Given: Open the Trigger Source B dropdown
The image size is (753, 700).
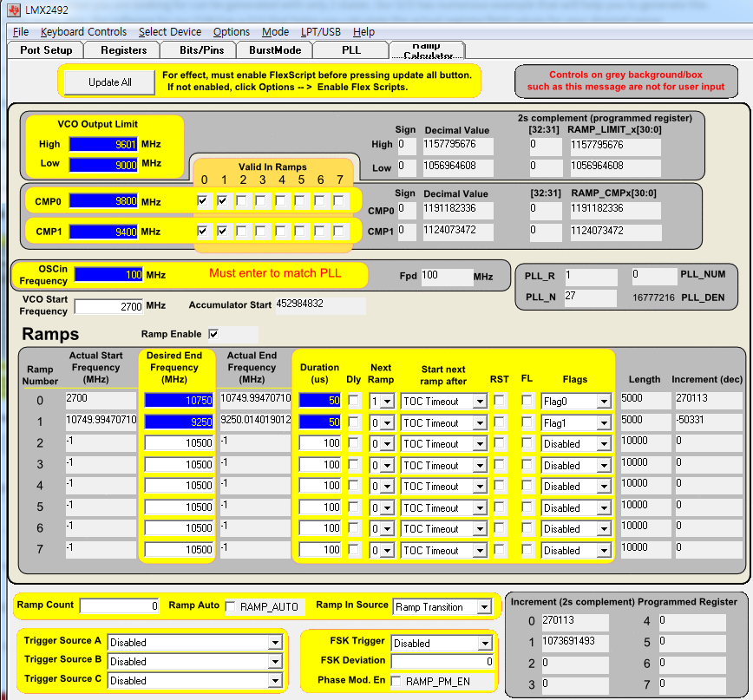Looking at the screenshot, I should tap(194, 661).
